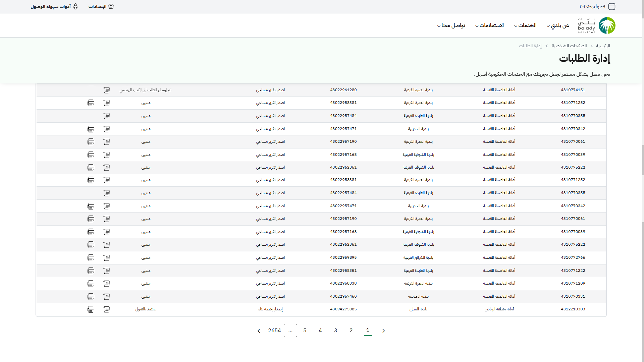Click the الرئيسية breadcrumb link
This screenshot has height=362, width=644.
pyautogui.click(x=603, y=46)
